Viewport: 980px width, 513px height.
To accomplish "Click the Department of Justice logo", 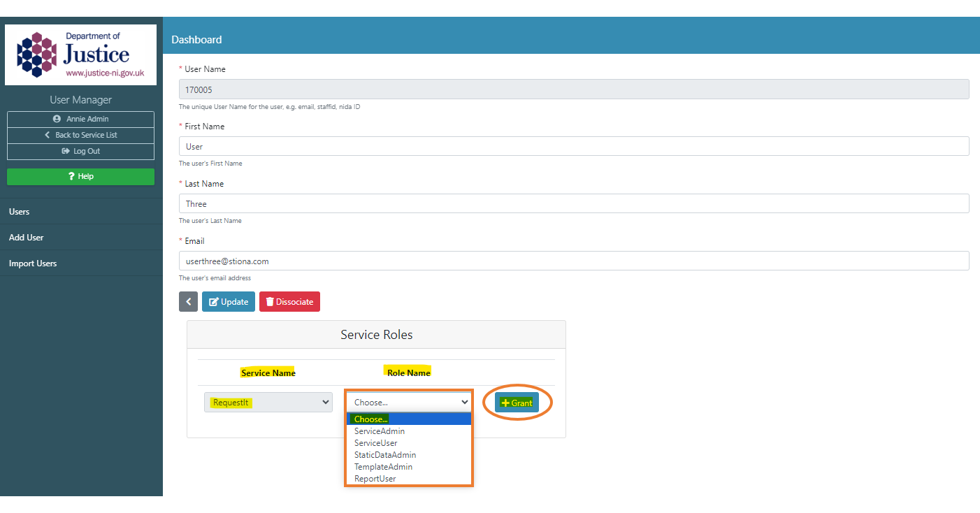I will point(80,55).
